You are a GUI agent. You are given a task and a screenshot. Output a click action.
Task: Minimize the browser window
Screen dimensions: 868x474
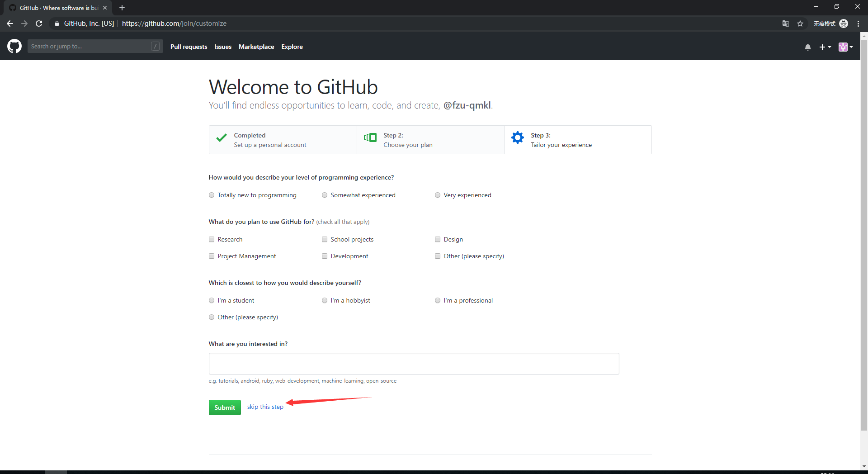point(816,6)
